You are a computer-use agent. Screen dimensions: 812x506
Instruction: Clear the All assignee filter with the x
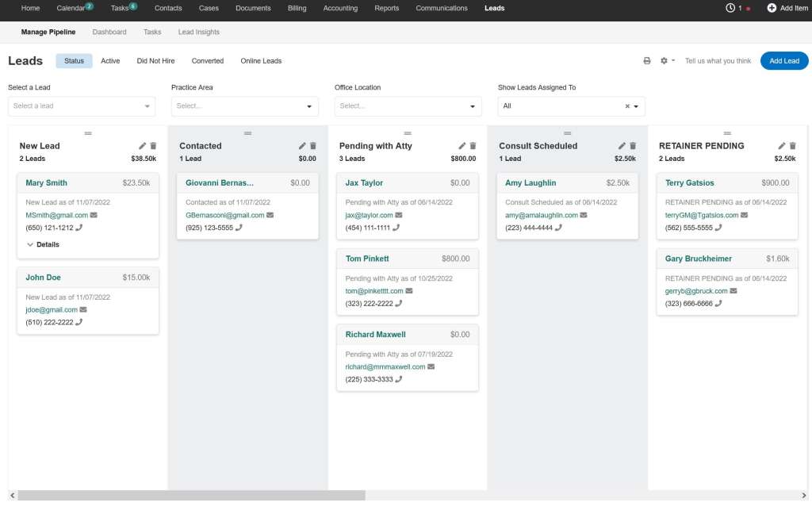coord(626,105)
